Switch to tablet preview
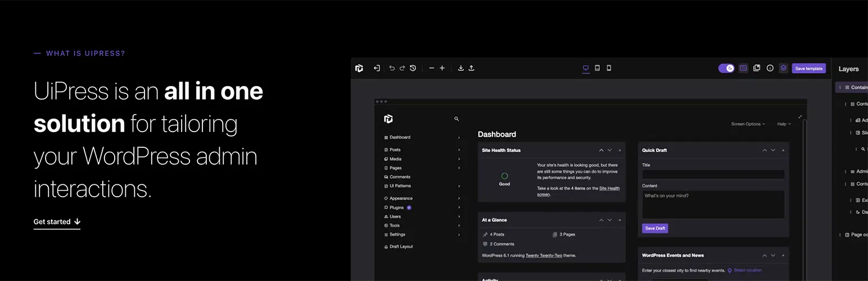 click(x=597, y=68)
